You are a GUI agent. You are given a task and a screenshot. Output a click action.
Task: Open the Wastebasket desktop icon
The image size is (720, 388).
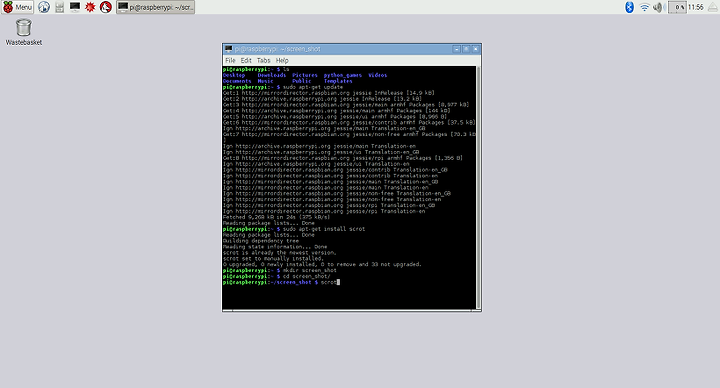(23, 32)
